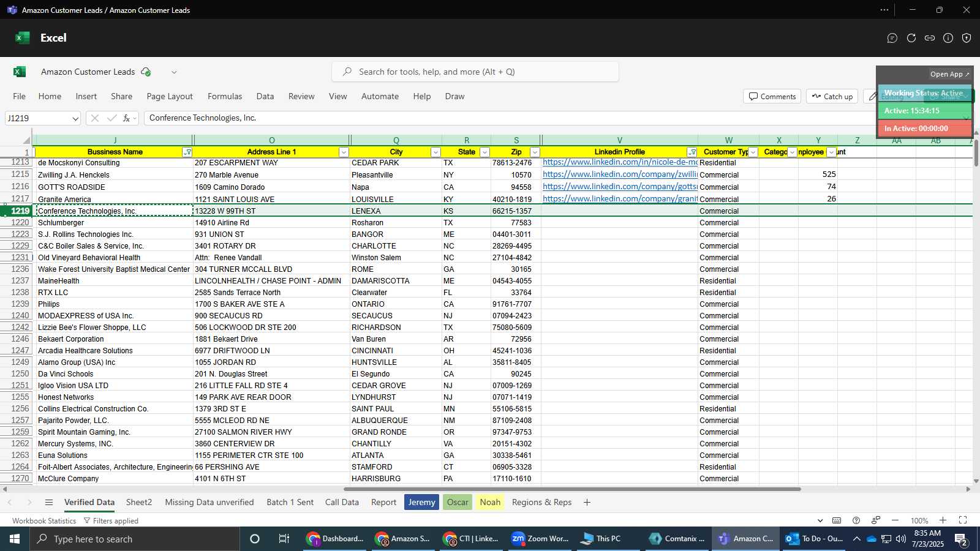The width and height of the screenshot is (980, 551).
Task: Click the insert function fx icon
Action: click(127, 118)
